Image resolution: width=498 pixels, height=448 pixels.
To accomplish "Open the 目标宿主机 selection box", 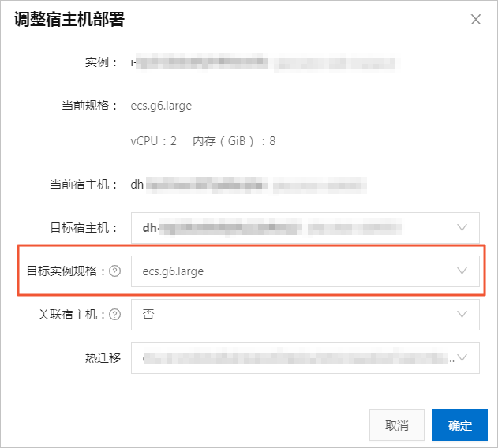I will pos(305,228).
